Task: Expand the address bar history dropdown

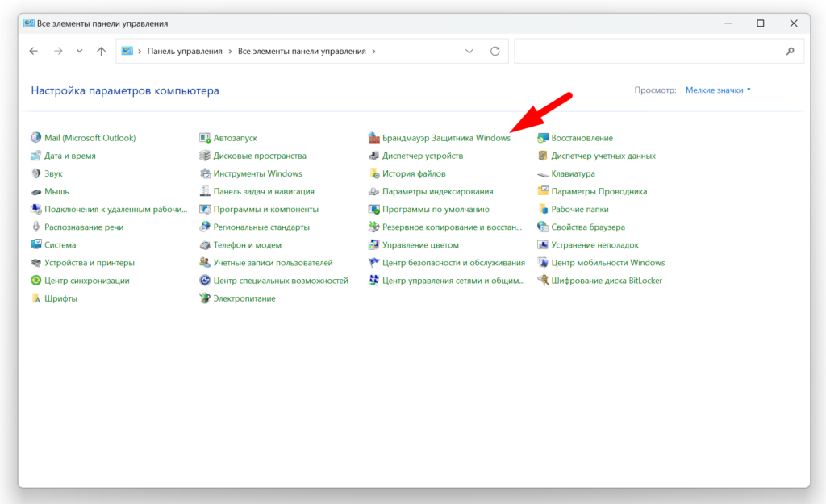Action: [469, 52]
